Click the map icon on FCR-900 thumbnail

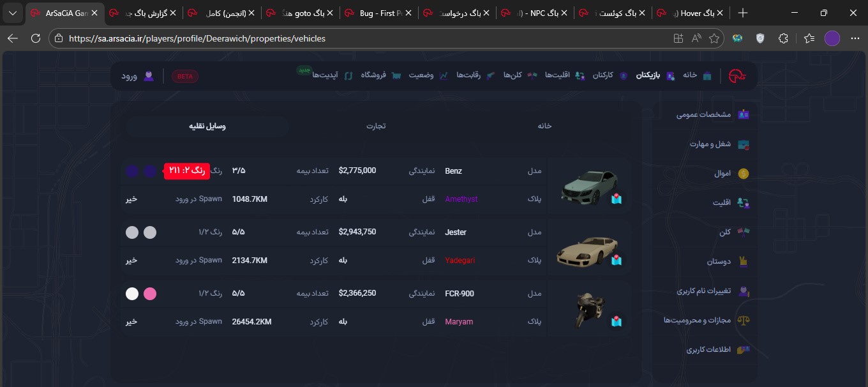pos(616,321)
